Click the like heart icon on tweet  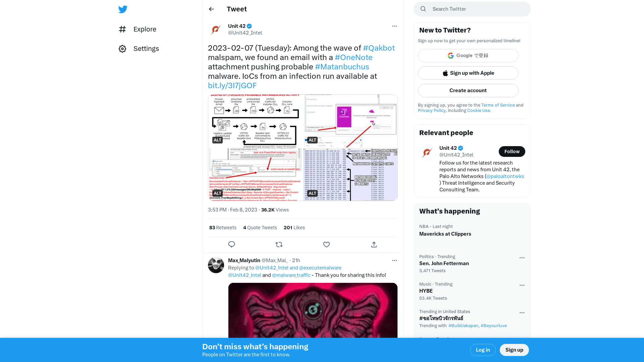pos(326,244)
